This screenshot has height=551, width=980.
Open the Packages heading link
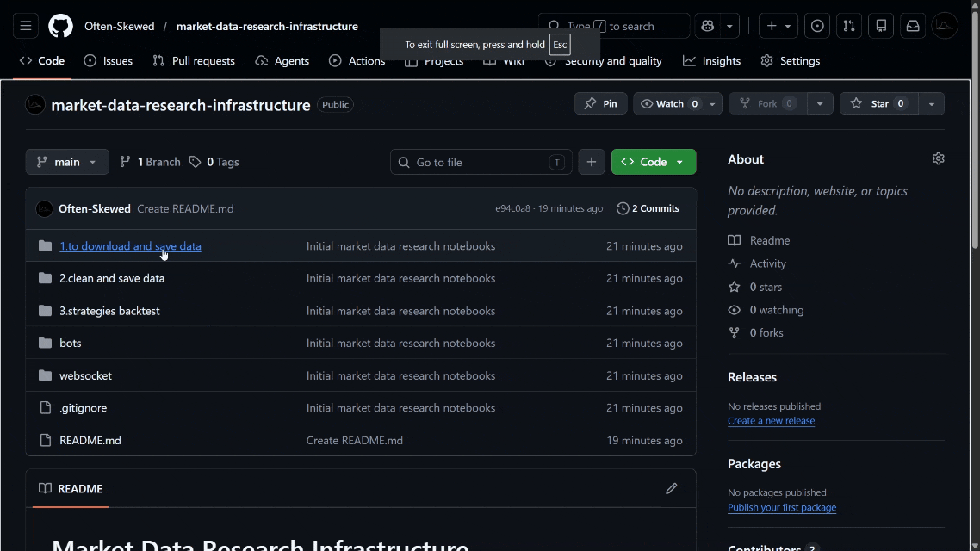coord(754,464)
